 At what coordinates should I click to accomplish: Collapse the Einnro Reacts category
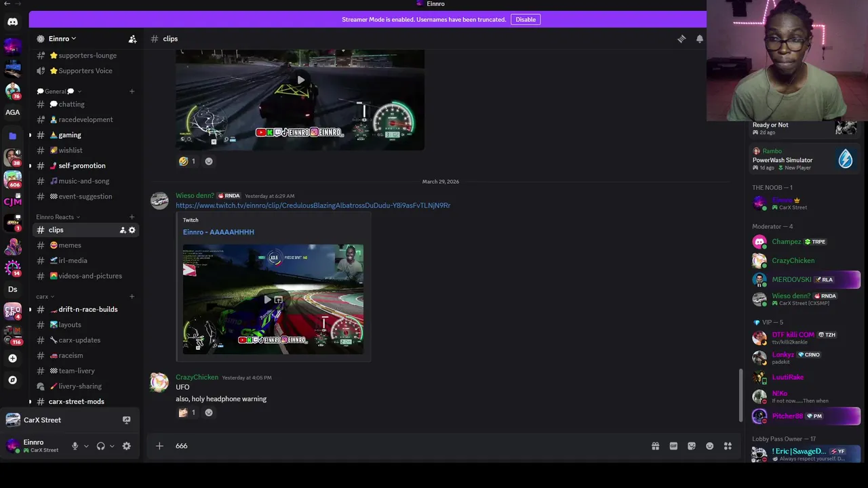(x=58, y=217)
